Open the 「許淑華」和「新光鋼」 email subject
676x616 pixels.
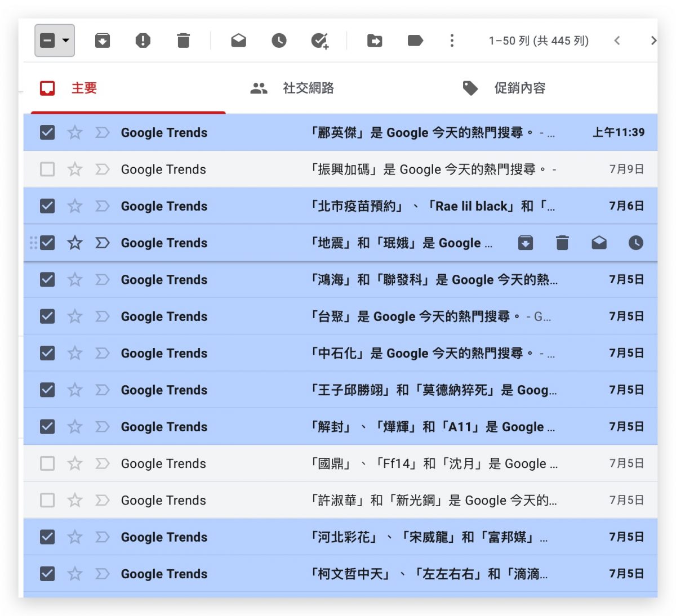(434, 500)
